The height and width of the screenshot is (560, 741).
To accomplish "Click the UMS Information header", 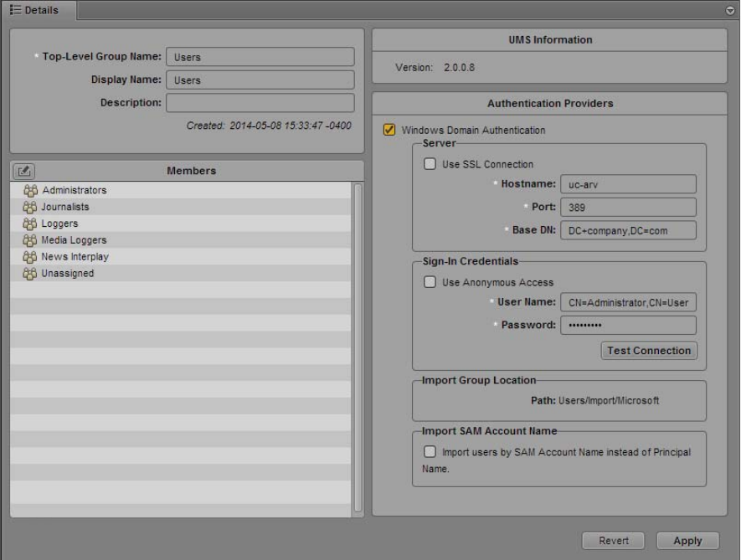I will click(550, 39).
